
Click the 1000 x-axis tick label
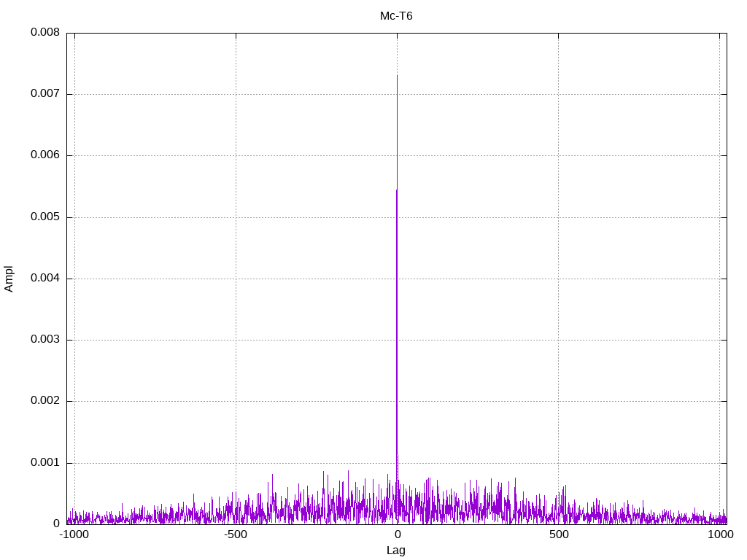point(721,534)
